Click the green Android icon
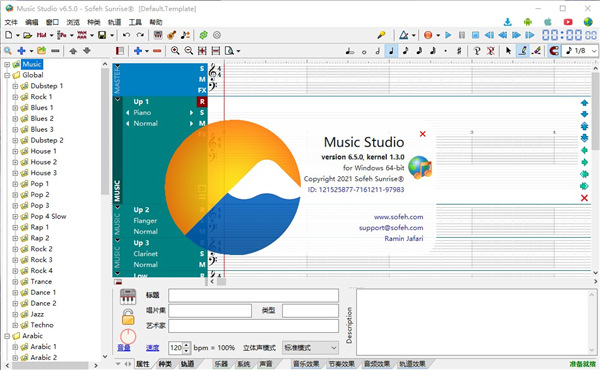600x370 pixels. 528,22
